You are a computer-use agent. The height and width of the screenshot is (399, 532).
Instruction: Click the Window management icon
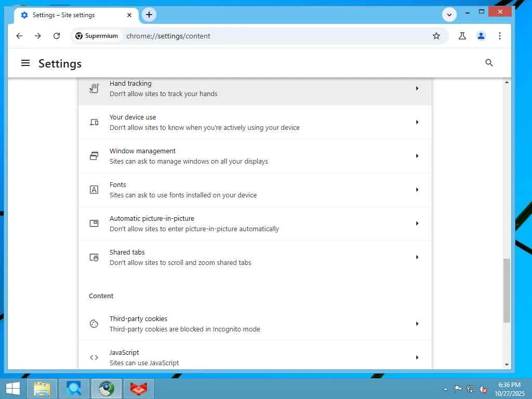(x=94, y=156)
